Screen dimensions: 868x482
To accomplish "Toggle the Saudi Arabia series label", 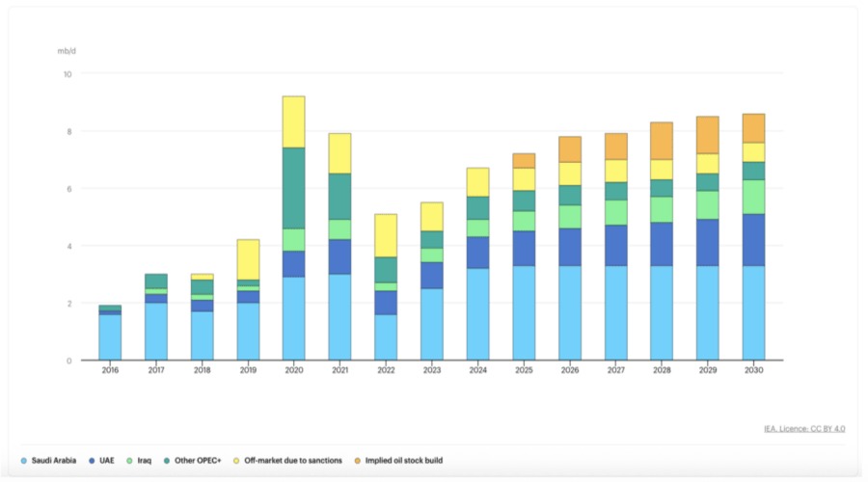I will (56, 461).
